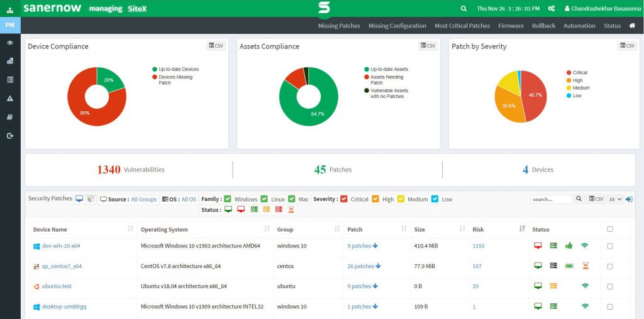Export Device Compliance chart as CSV
The height and width of the screenshot is (319, 644).
click(x=216, y=46)
